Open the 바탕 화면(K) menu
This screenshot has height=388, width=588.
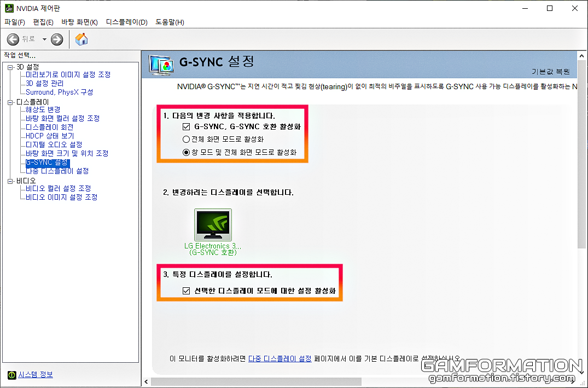[79, 22]
